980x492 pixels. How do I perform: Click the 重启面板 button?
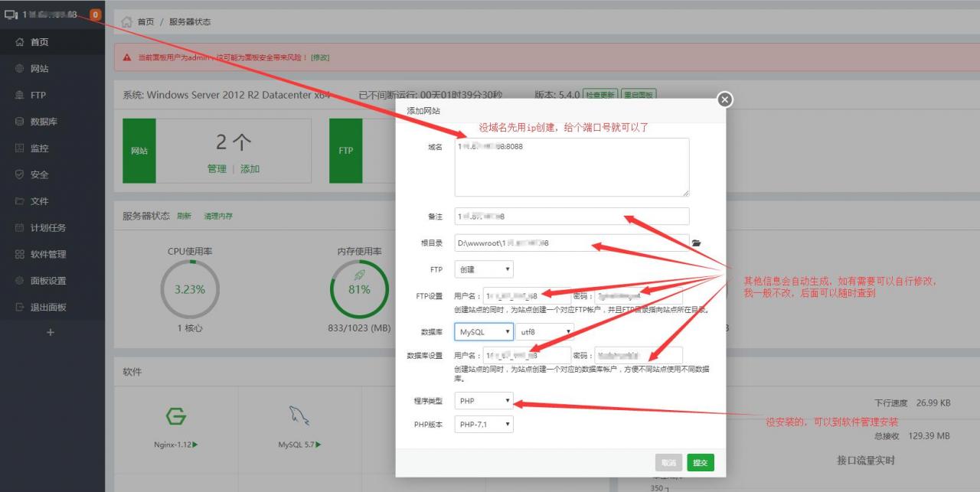pyautogui.click(x=638, y=95)
